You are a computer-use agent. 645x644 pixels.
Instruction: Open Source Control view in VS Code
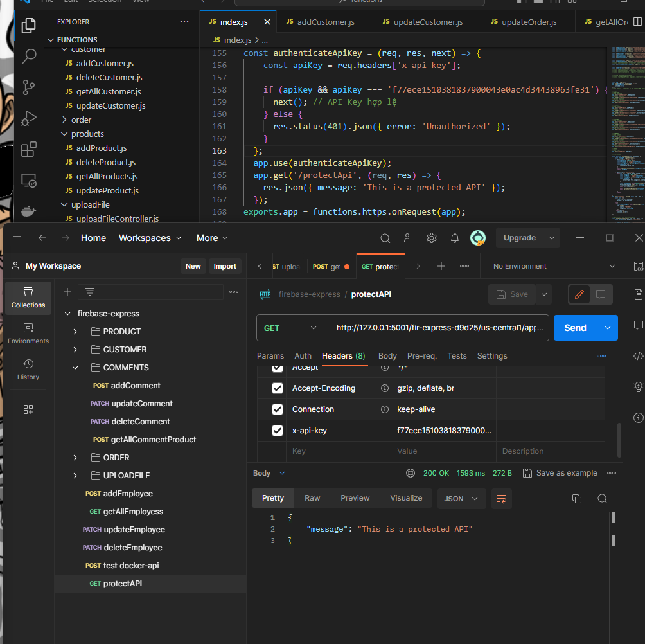pos(29,87)
